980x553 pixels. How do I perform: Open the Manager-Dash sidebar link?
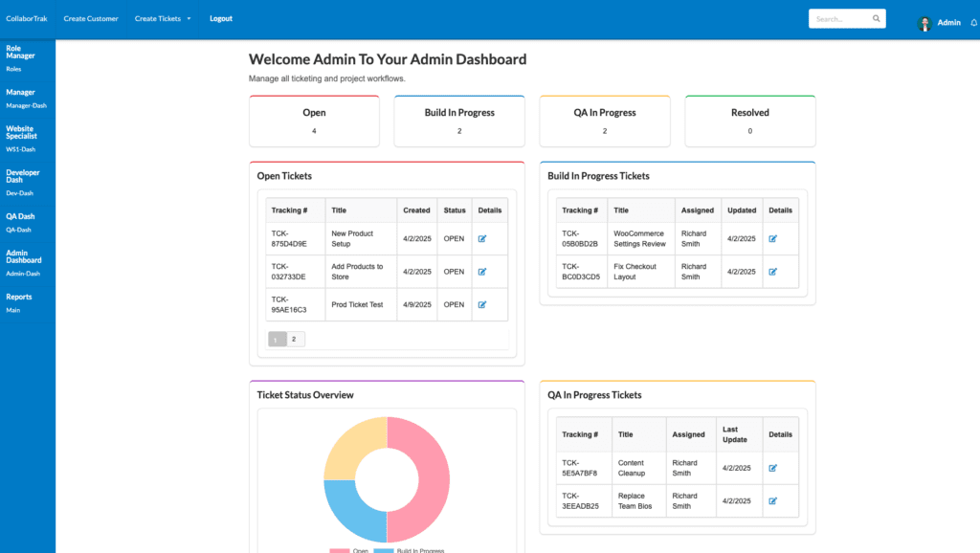[26, 105]
